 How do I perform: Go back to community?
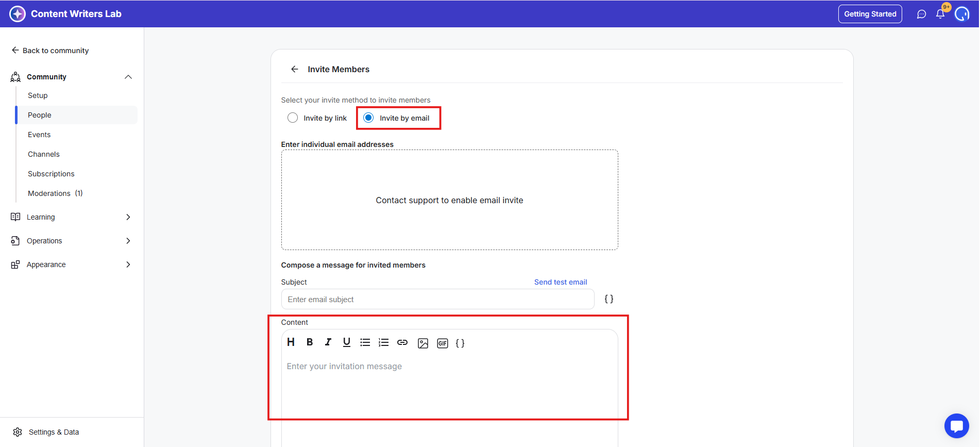coord(50,51)
